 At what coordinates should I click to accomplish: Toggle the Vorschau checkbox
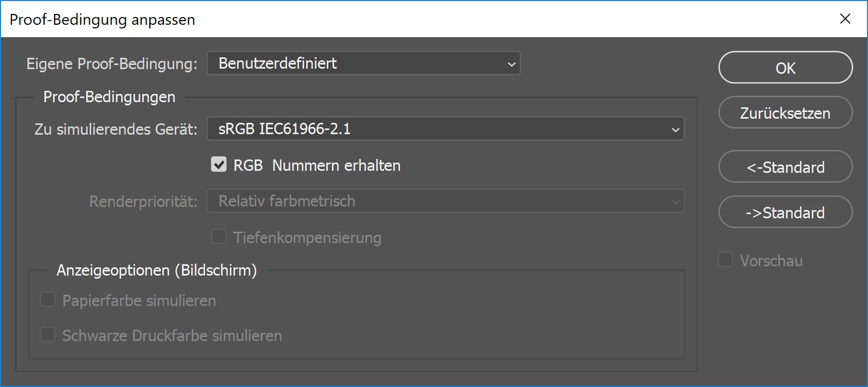[x=725, y=260]
